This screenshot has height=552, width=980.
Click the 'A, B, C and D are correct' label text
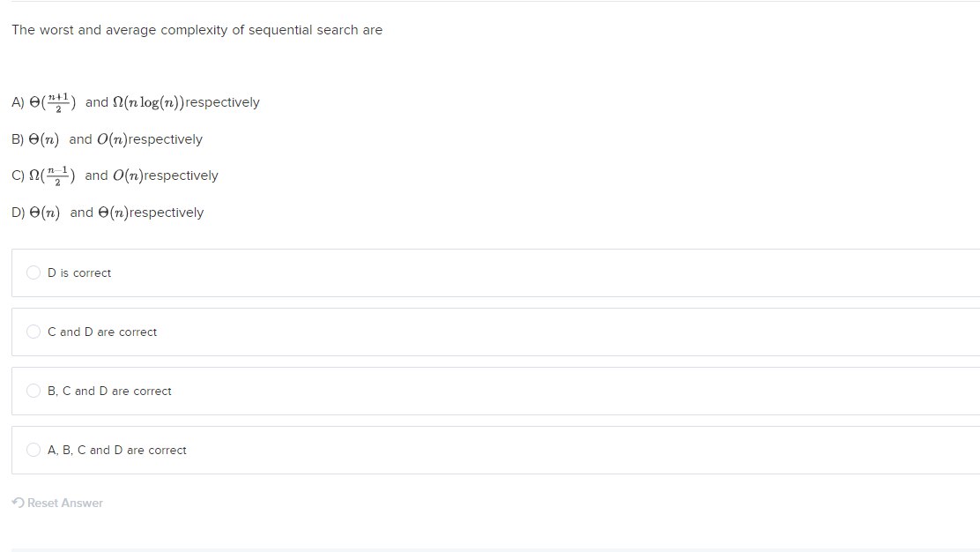[x=117, y=450]
